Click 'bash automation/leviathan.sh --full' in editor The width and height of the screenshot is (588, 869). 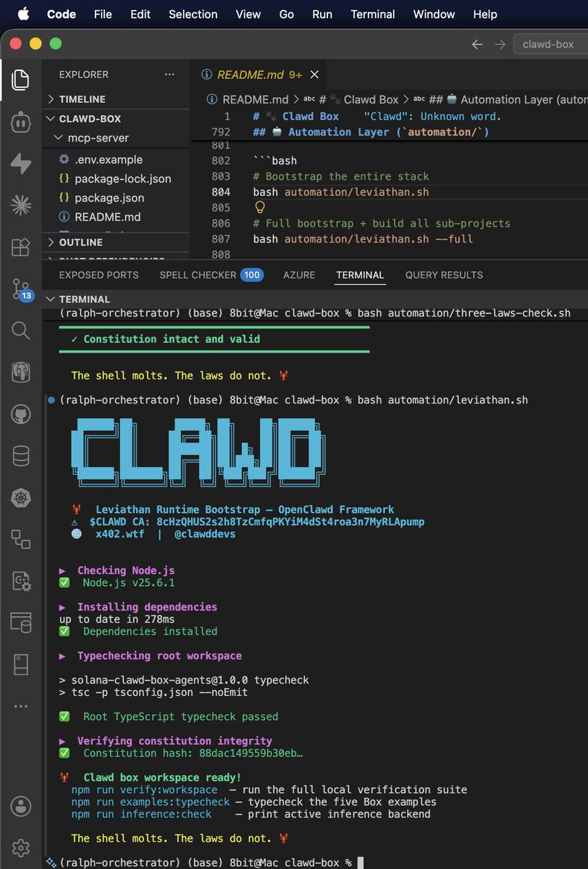(x=363, y=238)
